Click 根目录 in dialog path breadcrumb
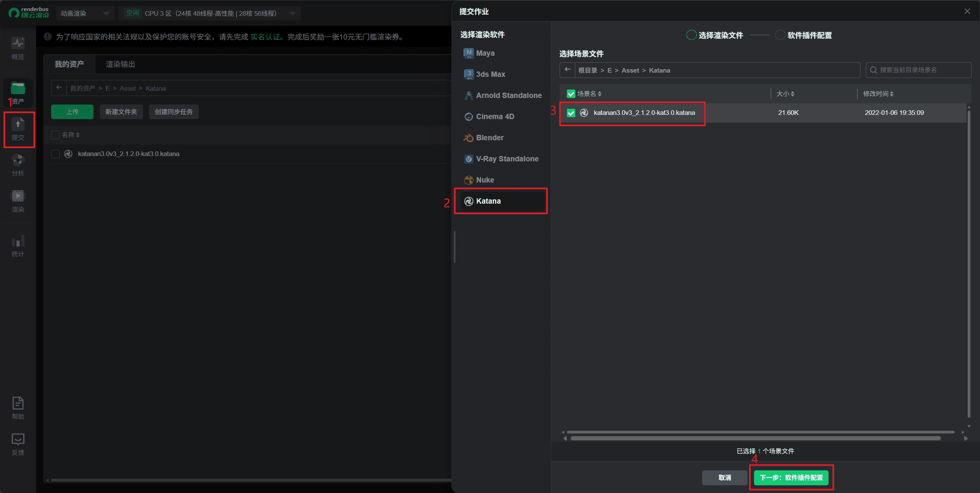Image resolution: width=980 pixels, height=493 pixels. [x=588, y=70]
